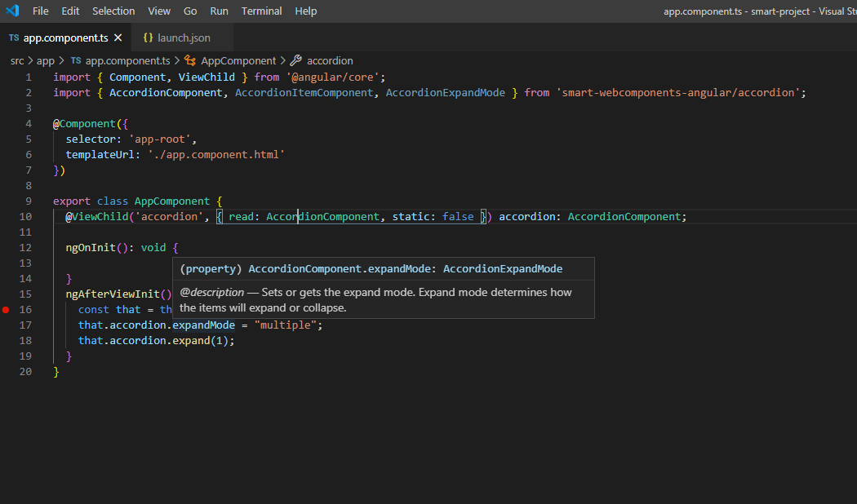Open the Terminal menu

coord(261,11)
